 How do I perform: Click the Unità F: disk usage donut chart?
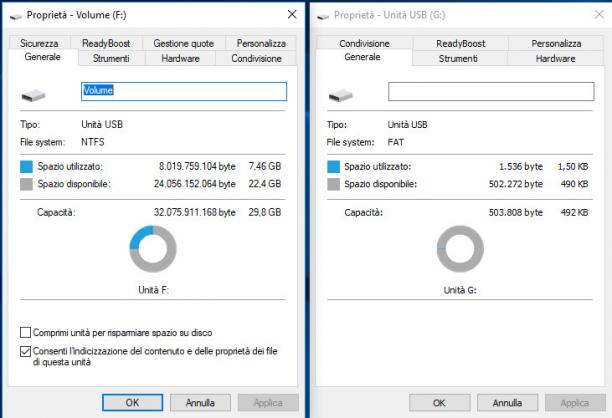tap(153, 249)
